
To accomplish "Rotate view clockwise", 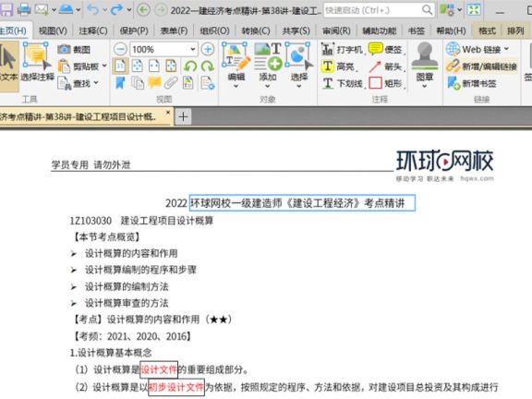I will click(207, 66).
